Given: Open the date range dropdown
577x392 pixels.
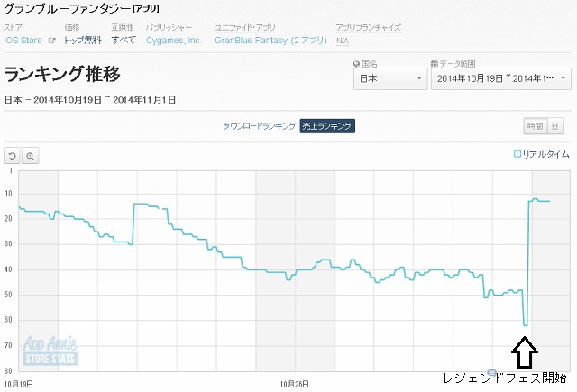Looking at the screenshot, I should point(499,79).
